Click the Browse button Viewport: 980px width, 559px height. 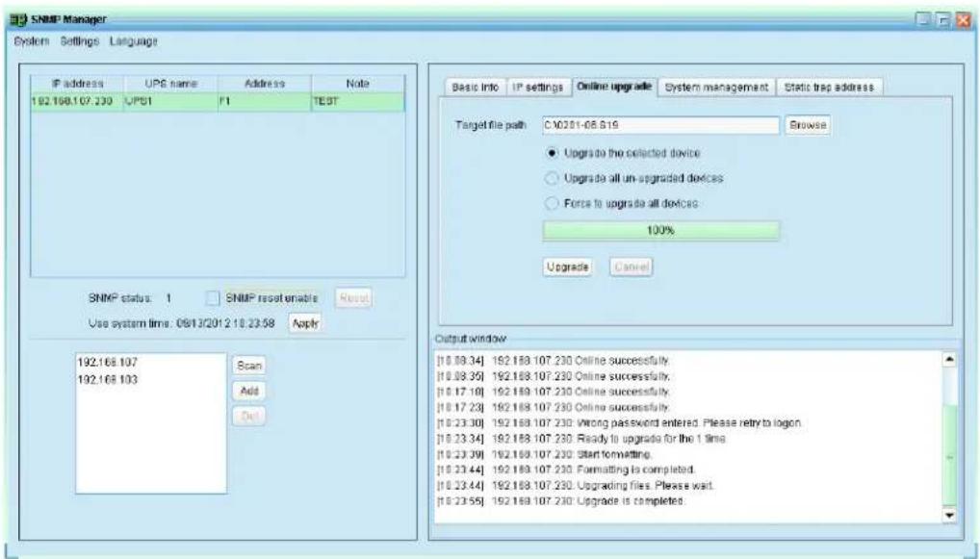pos(808,125)
